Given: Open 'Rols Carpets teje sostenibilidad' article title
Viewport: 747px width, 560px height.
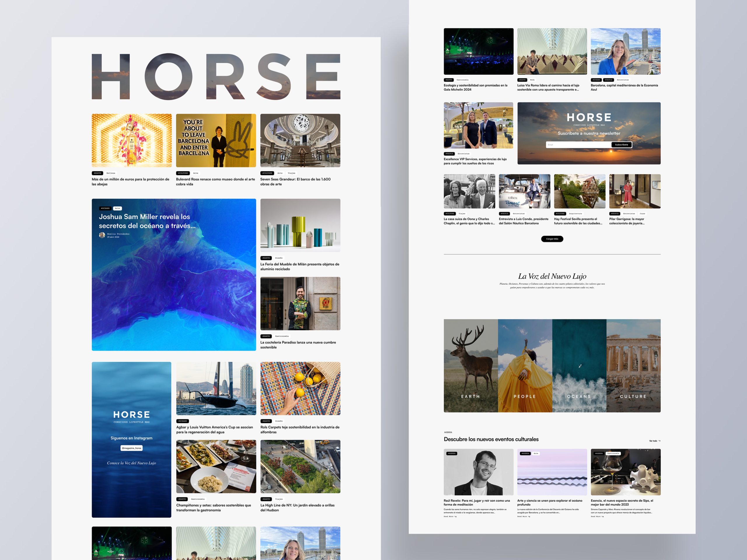Looking at the screenshot, I should coord(300,430).
